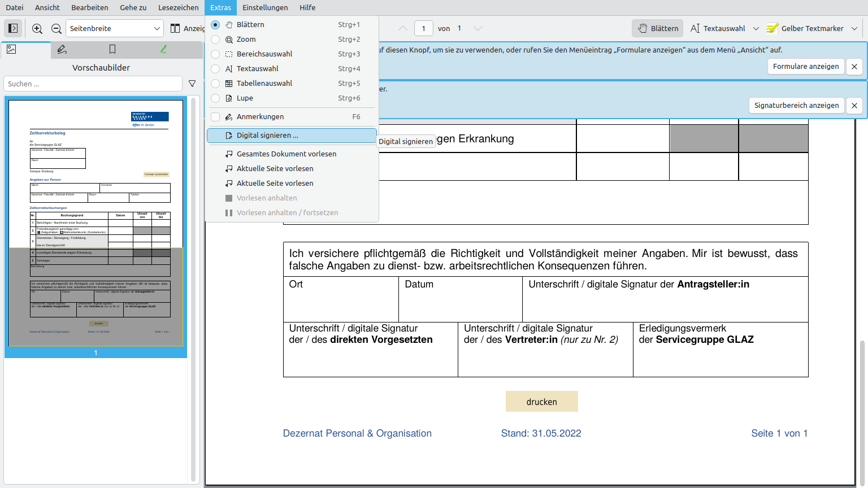Expand the Gelber Textmarker dropdown arrow
Image resolution: width=868 pixels, height=488 pixels.
pyautogui.click(x=854, y=28)
